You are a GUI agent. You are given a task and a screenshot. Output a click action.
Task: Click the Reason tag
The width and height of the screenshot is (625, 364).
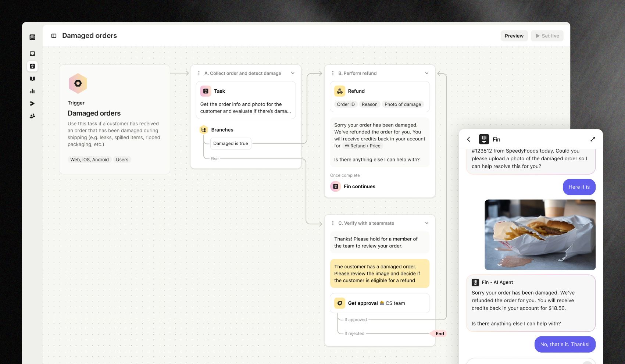[x=369, y=104]
